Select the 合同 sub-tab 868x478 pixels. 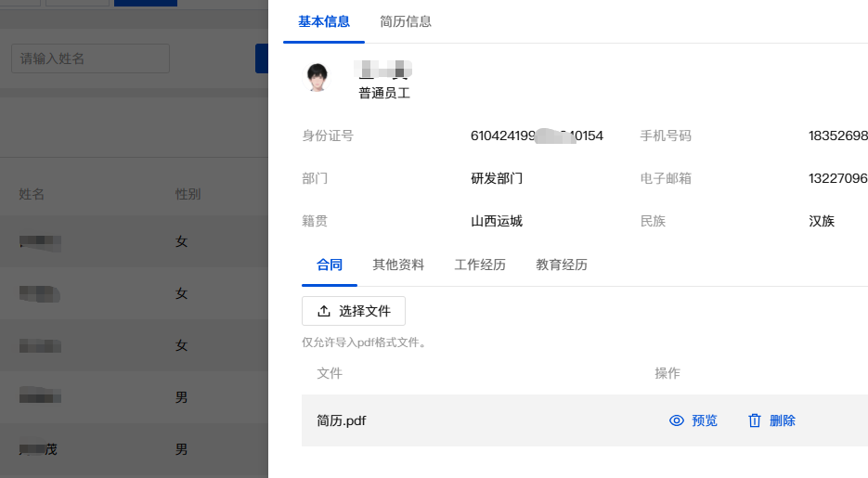pyautogui.click(x=330, y=265)
